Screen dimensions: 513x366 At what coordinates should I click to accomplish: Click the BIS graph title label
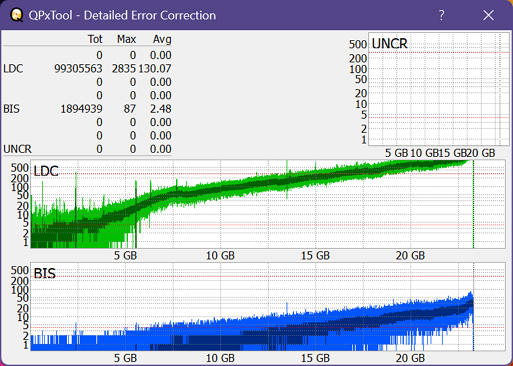tap(45, 274)
